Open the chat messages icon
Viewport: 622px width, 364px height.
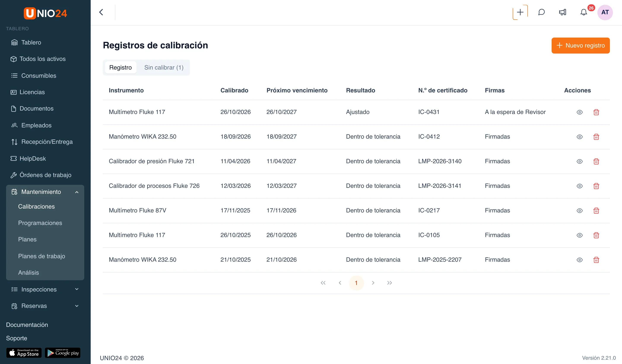click(x=541, y=12)
